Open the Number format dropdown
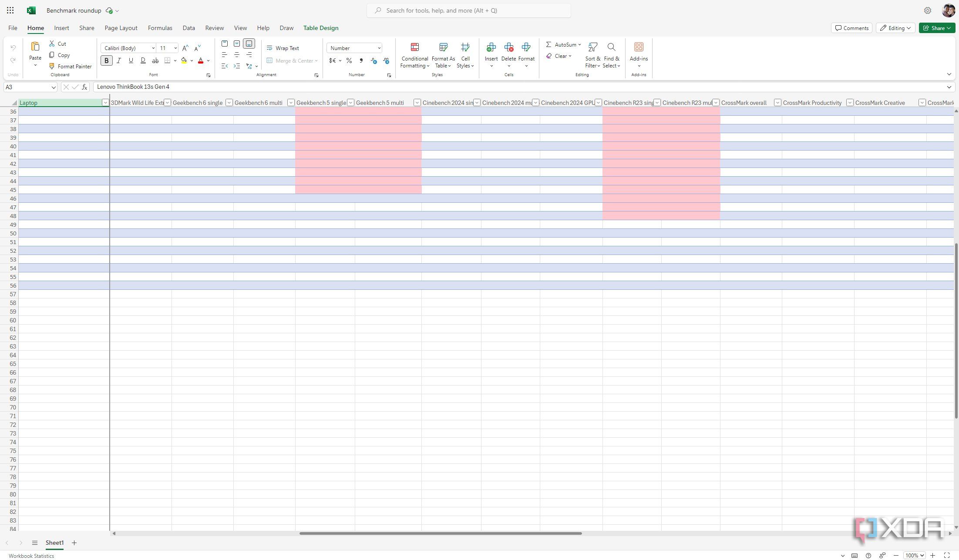 point(379,48)
